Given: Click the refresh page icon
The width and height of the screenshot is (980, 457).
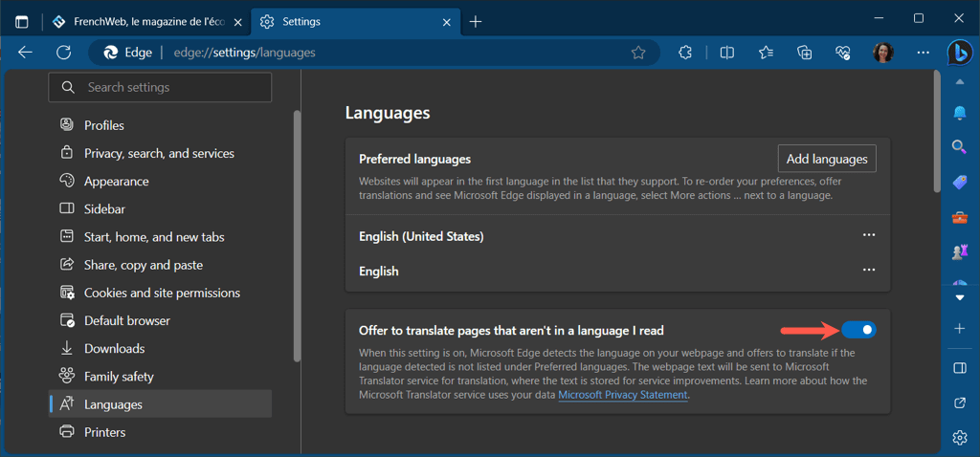Looking at the screenshot, I should pos(64,53).
